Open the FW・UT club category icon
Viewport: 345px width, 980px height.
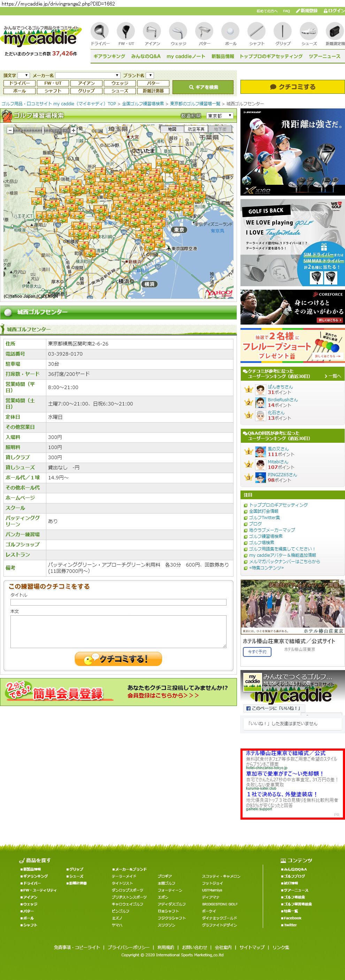[x=126, y=31]
